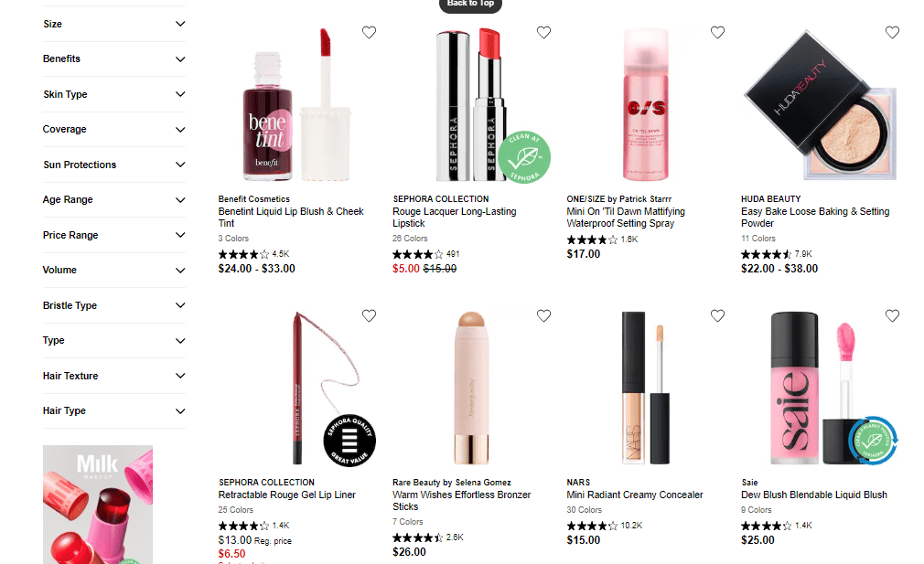Click the Milk Makeup ad thumbnail

(98, 505)
